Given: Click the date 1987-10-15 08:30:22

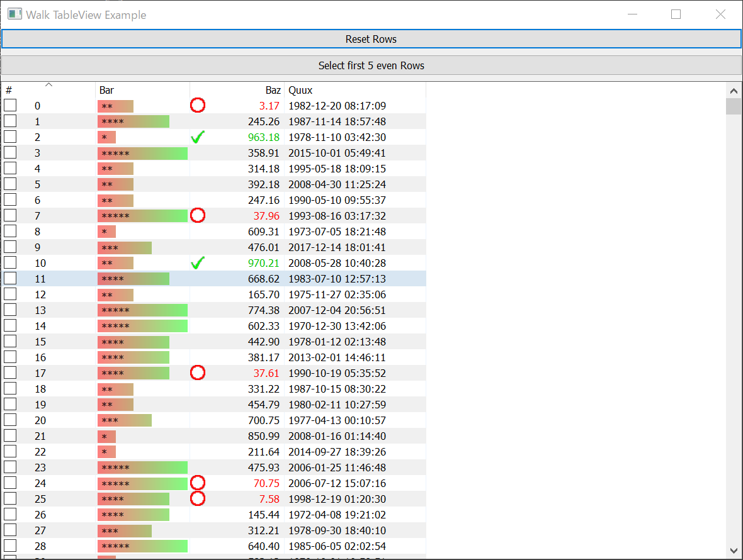Looking at the screenshot, I should coord(337,389).
